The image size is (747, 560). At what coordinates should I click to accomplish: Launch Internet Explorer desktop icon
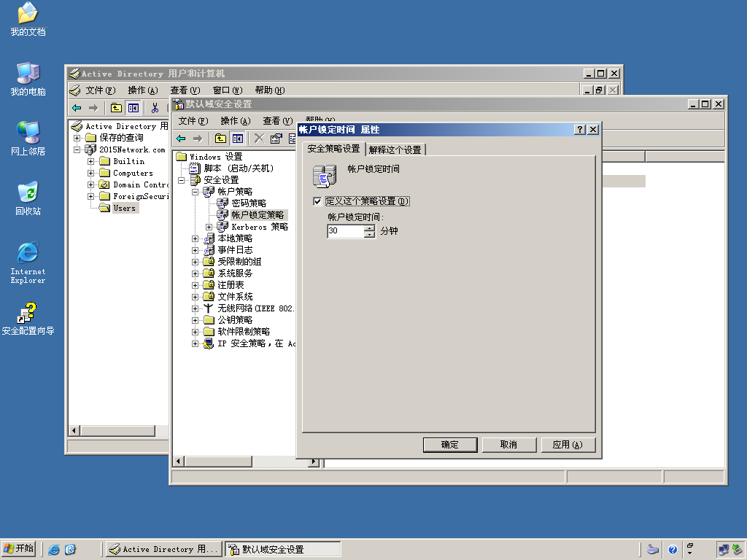click(28, 262)
